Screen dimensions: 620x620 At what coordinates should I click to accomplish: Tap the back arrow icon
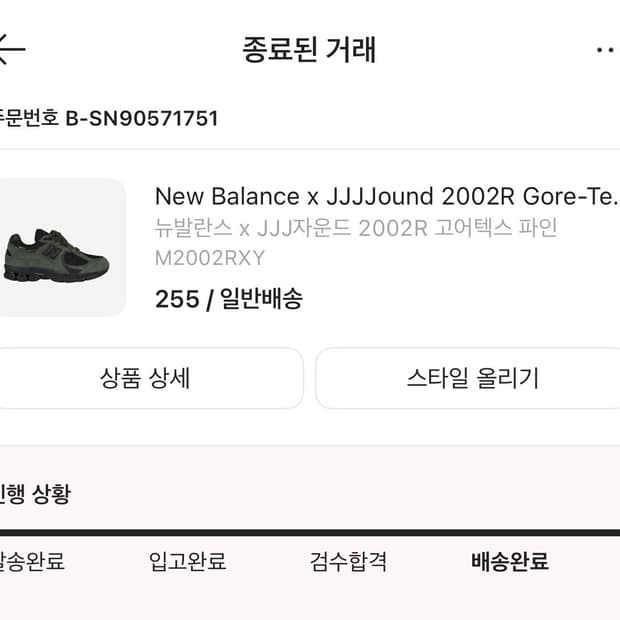[x=11, y=47]
